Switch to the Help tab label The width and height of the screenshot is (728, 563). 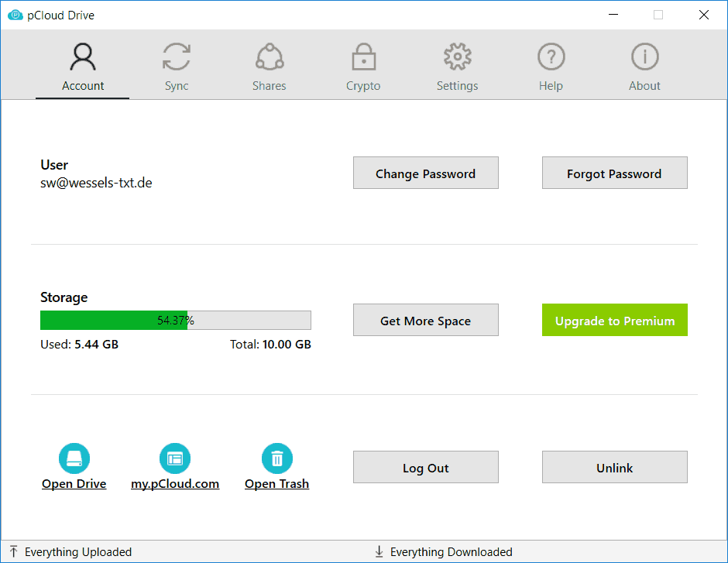pos(551,86)
